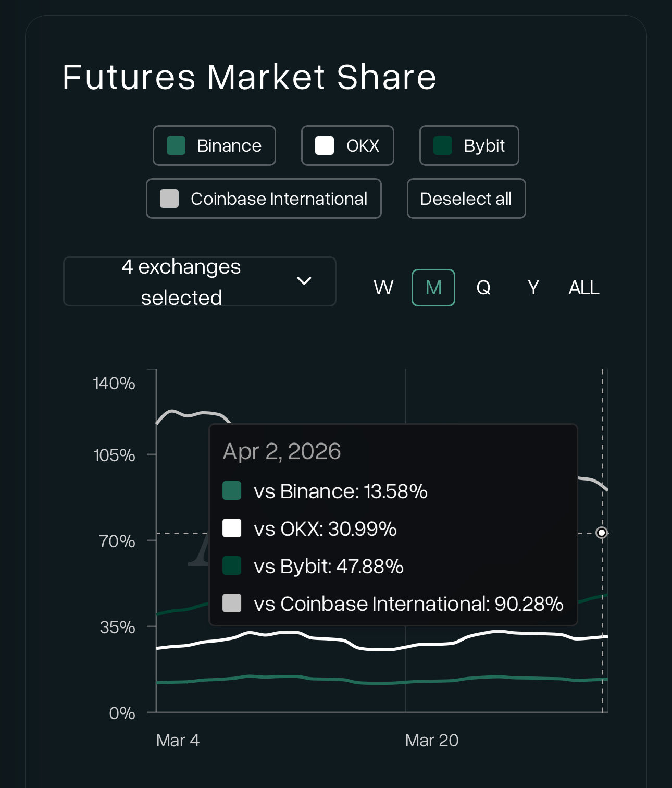Toggle the Bybit exchange filter
Screen dimensions: 672x788
[x=469, y=145]
